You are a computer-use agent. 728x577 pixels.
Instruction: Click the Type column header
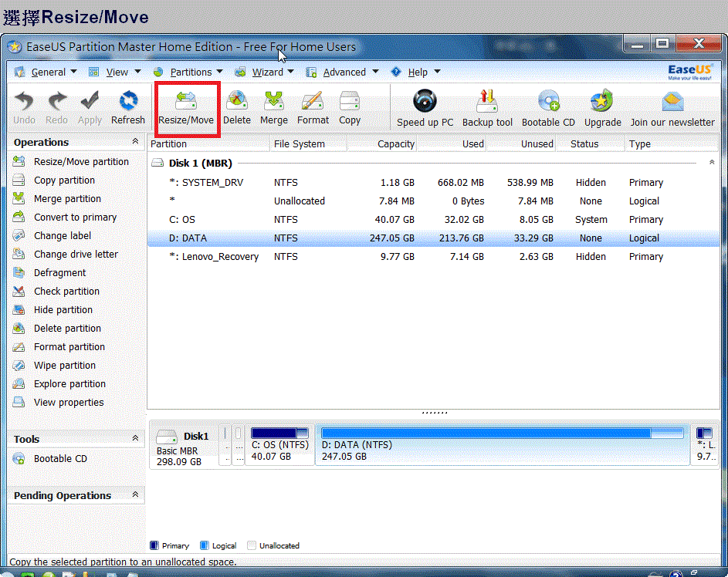coord(672,143)
